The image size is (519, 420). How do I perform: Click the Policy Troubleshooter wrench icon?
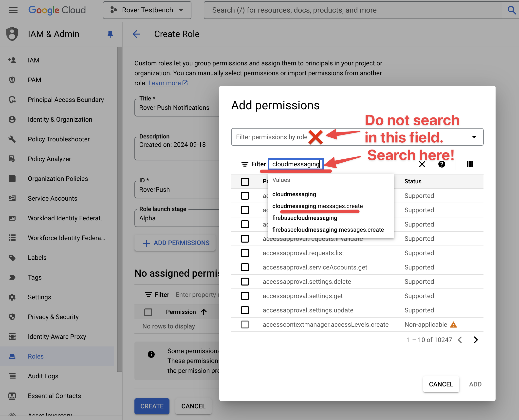tap(12, 139)
